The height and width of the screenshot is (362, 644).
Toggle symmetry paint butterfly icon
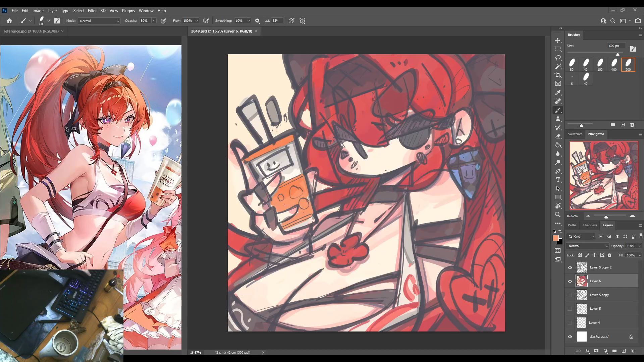303,21
